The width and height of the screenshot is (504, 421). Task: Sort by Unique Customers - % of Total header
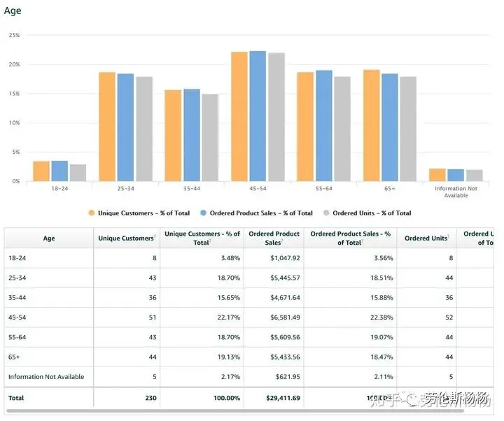[202, 238]
